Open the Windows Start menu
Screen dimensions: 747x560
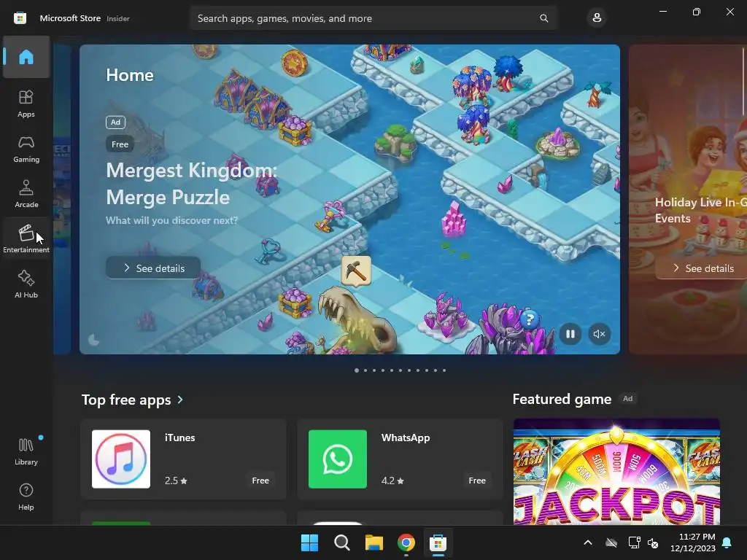click(x=309, y=542)
